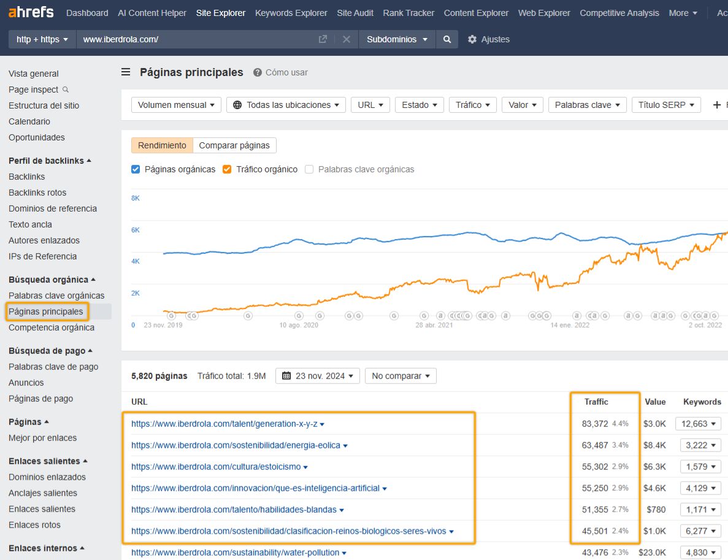The image size is (728, 560).
Task: Open Ajustes settings gear
Action: click(x=472, y=39)
